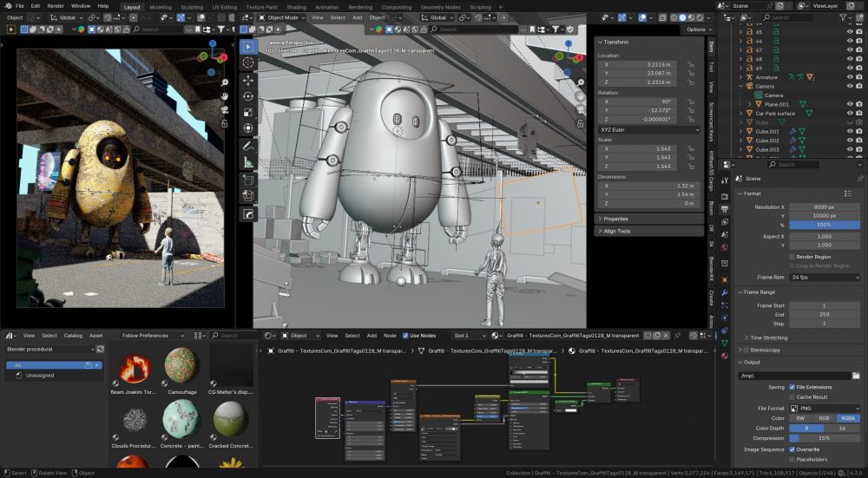Click the output path folder browse icon
868x478 pixels.
tap(856, 376)
